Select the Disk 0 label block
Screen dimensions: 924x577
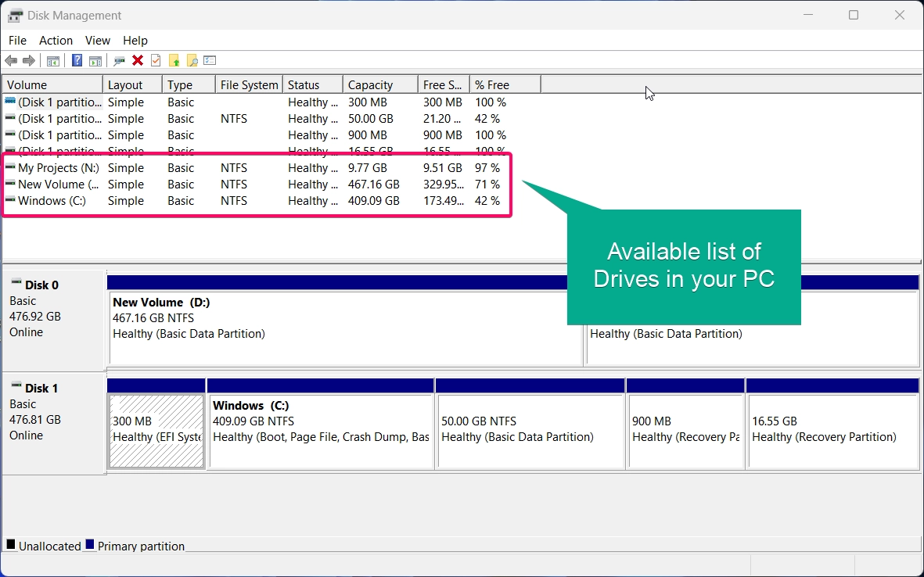point(54,319)
